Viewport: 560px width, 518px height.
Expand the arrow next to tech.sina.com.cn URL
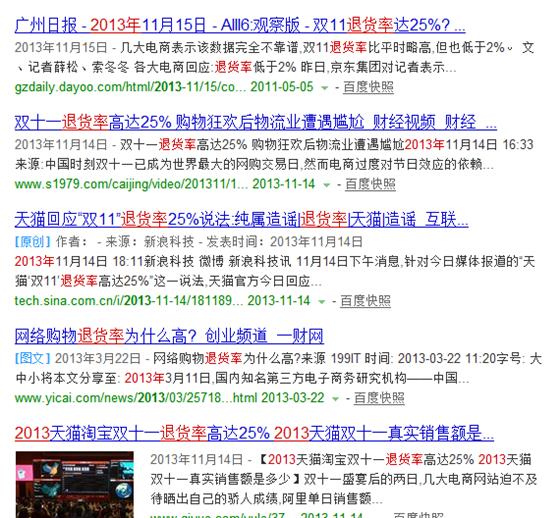[321, 302]
